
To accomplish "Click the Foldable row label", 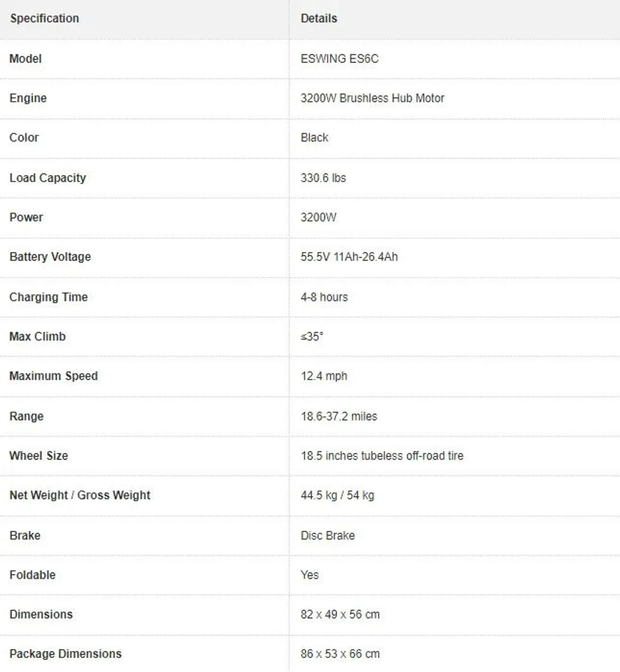I will pyautogui.click(x=32, y=575).
